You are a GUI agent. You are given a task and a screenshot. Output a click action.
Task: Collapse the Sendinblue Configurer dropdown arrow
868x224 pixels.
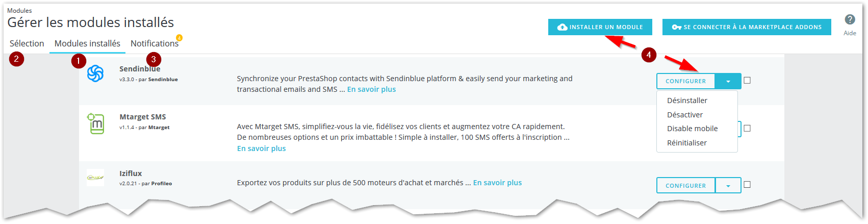pyautogui.click(x=728, y=81)
